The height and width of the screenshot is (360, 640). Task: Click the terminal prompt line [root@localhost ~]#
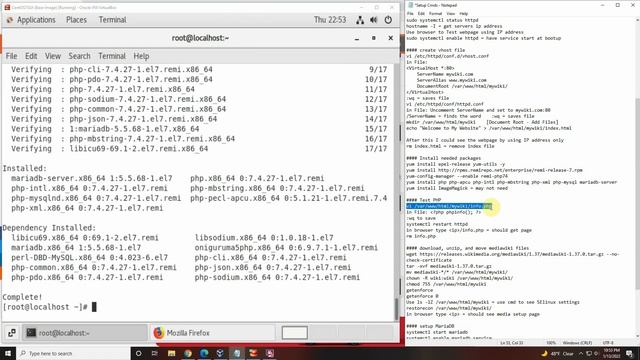click(45, 307)
